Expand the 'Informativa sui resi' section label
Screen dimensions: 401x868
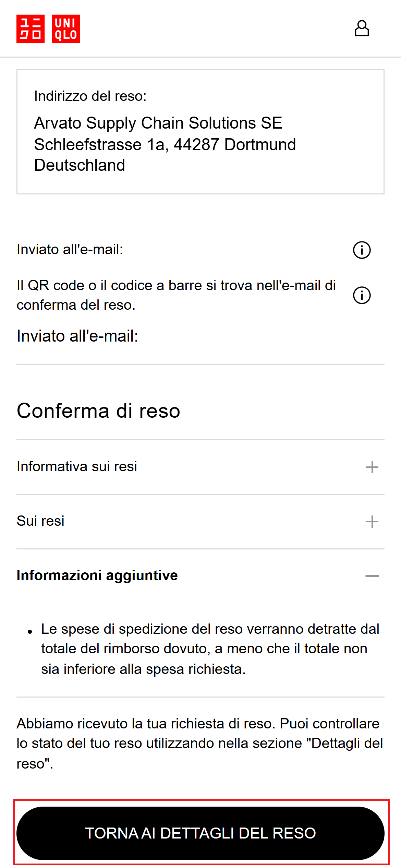coord(77,467)
